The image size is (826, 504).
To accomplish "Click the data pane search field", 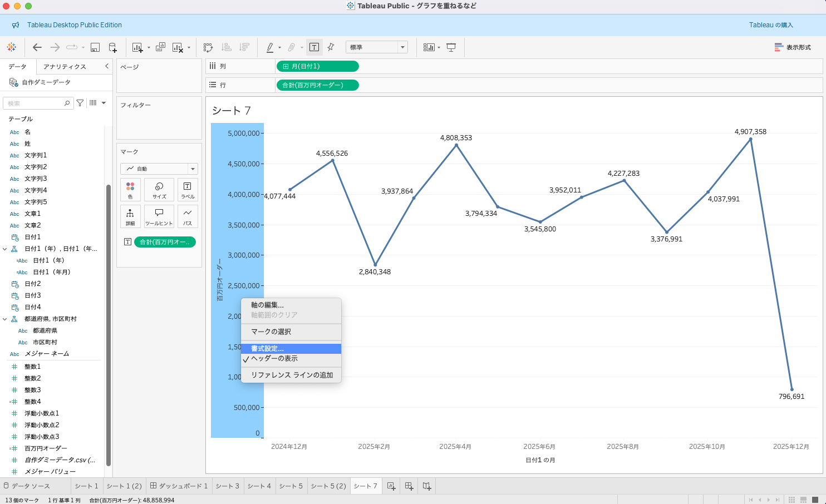I will 35,103.
